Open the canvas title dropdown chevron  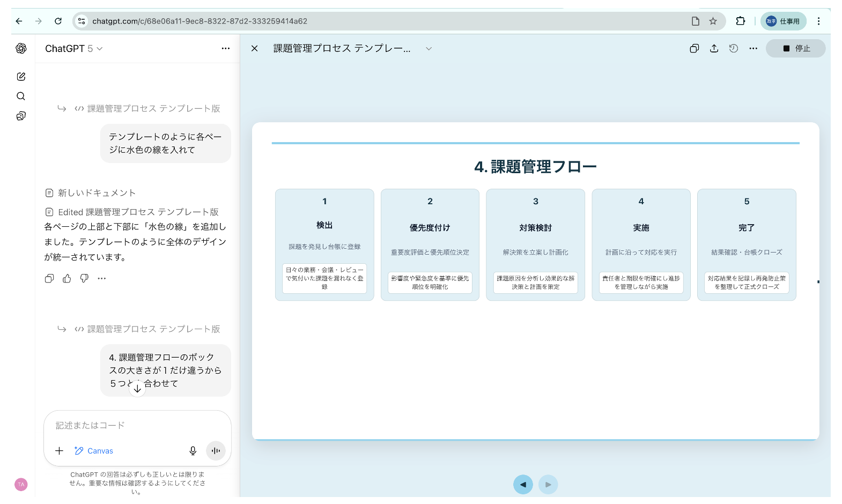[x=429, y=49]
